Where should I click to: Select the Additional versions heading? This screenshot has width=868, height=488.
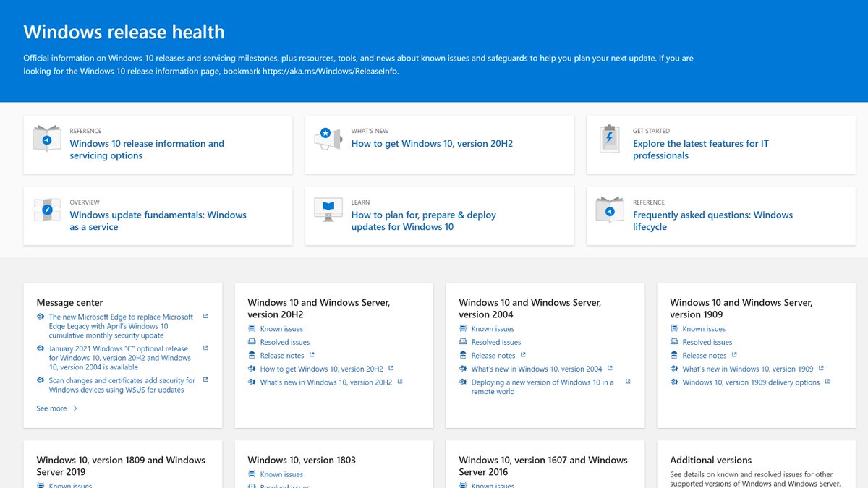coord(710,460)
